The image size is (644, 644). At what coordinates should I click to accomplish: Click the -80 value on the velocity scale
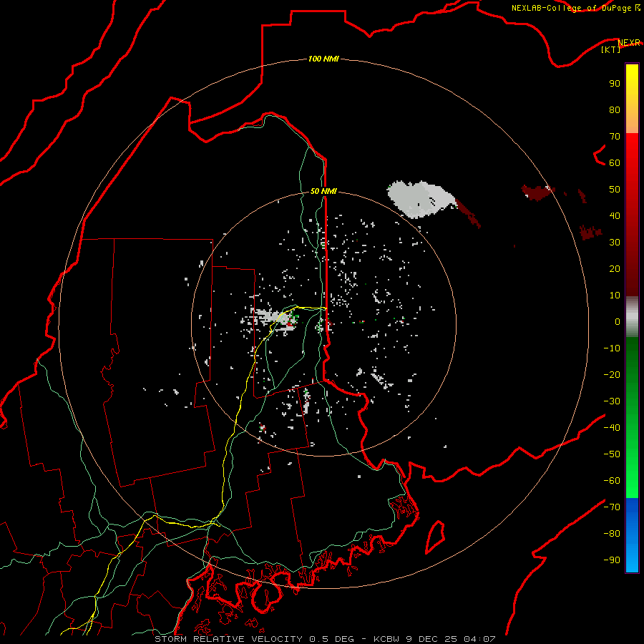(x=612, y=534)
